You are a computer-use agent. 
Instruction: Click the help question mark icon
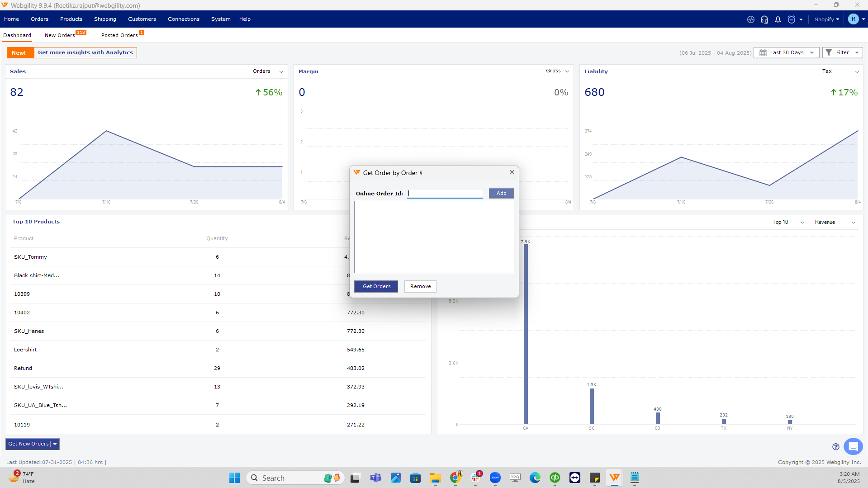pos(836,447)
